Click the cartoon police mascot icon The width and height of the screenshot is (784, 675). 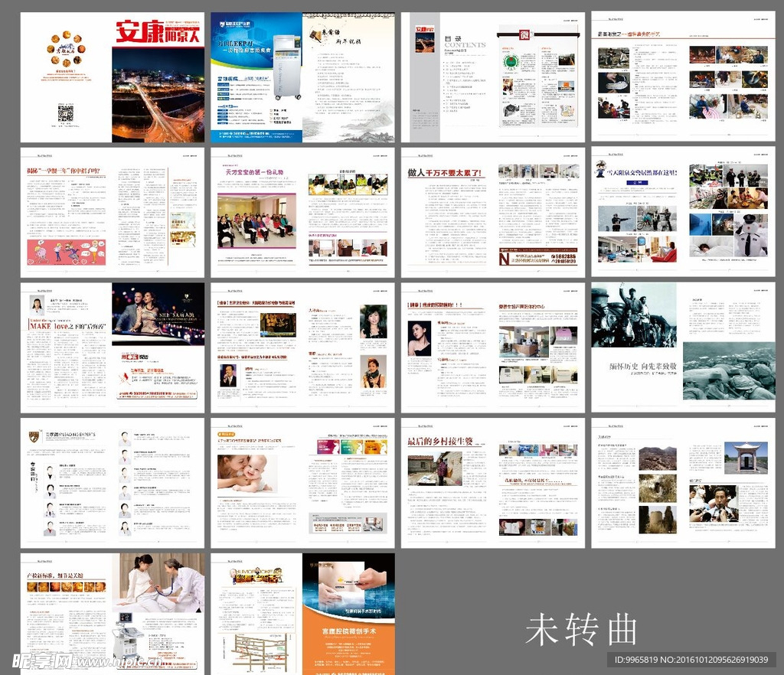600,169
